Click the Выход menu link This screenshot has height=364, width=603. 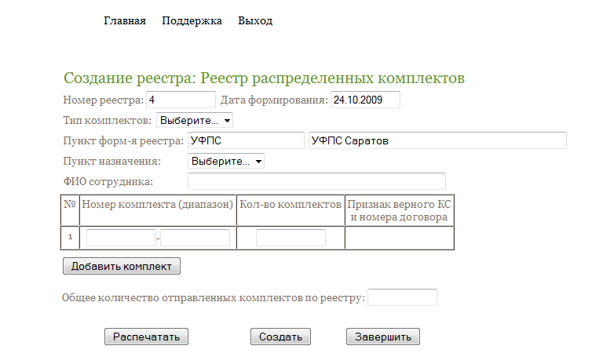coord(255,20)
